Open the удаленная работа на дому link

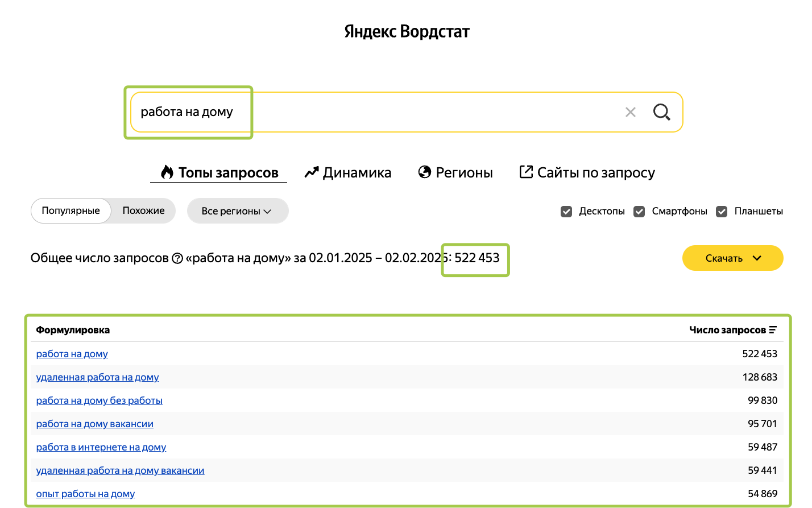click(x=97, y=377)
